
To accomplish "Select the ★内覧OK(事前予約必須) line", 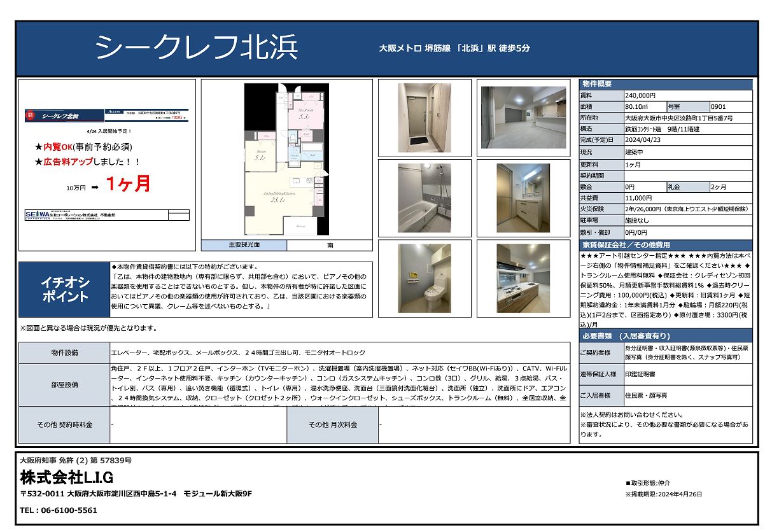I will tap(83, 147).
